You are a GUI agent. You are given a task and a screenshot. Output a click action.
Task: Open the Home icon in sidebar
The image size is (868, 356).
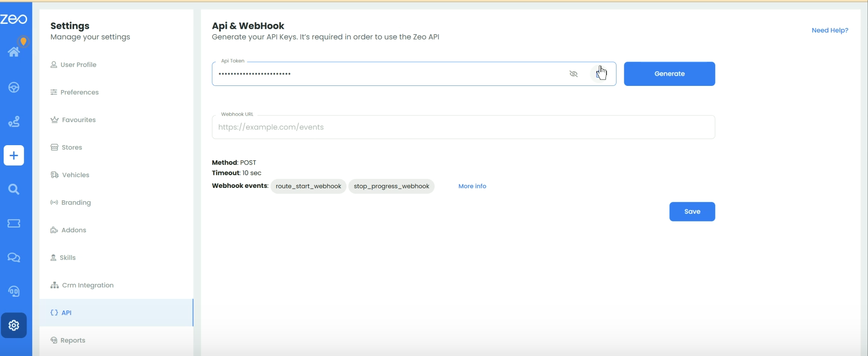coord(14,52)
